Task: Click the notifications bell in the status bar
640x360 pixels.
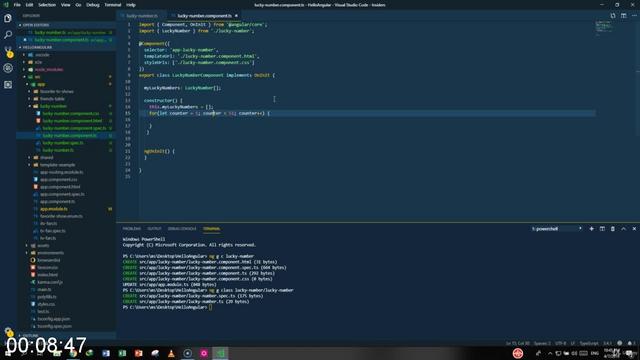Action: (630, 343)
